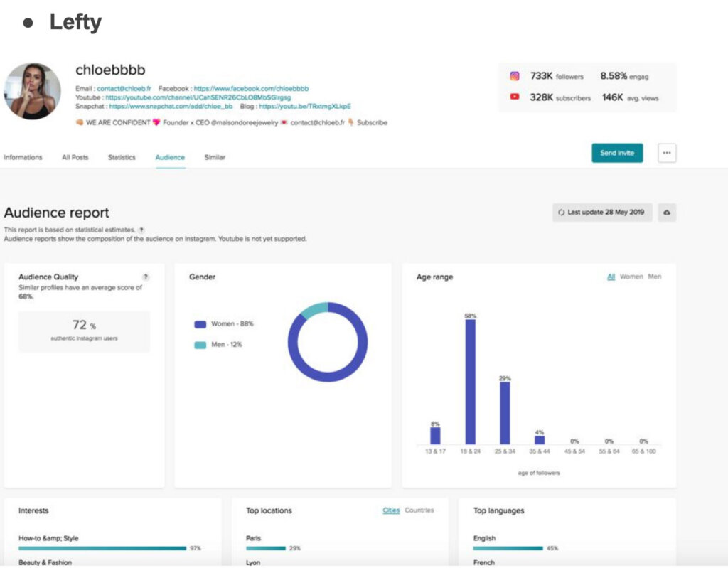Open the All Posts tab

[x=75, y=157]
